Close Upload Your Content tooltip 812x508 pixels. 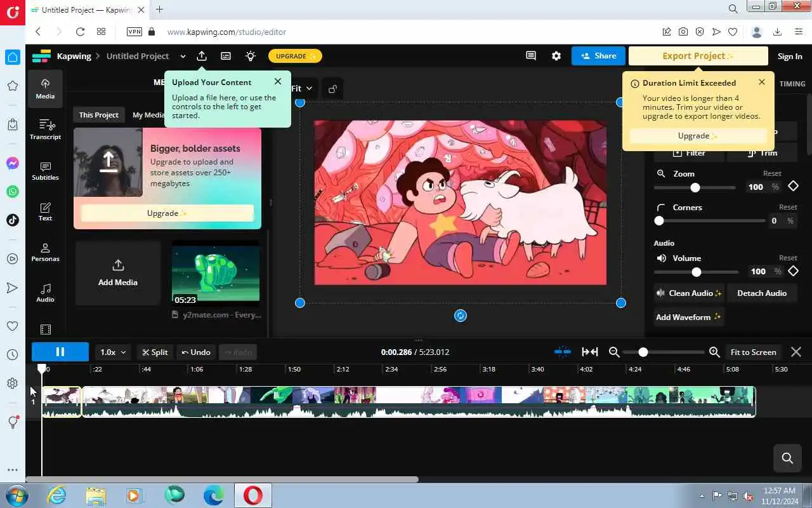[x=278, y=81]
